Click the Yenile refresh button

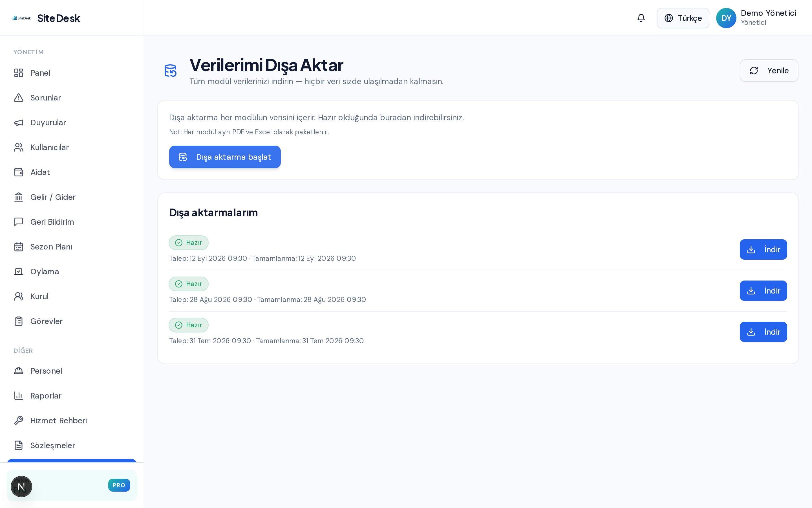tap(769, 71)
